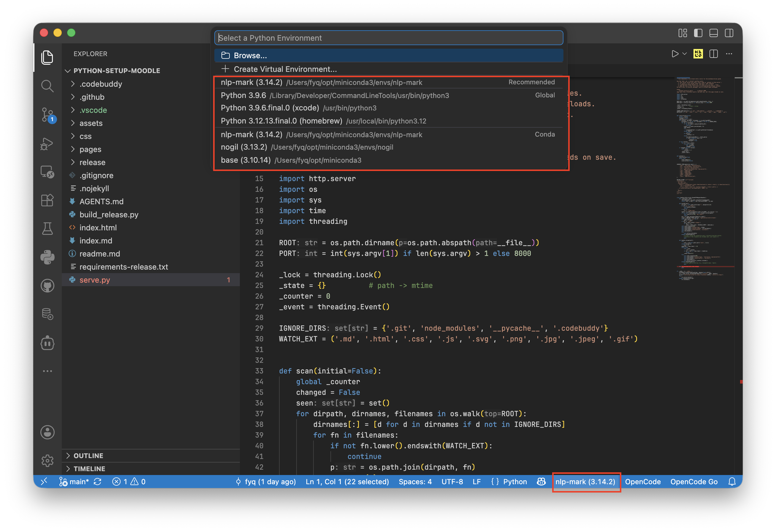Open build_release.py file

[x=151, y=214]
